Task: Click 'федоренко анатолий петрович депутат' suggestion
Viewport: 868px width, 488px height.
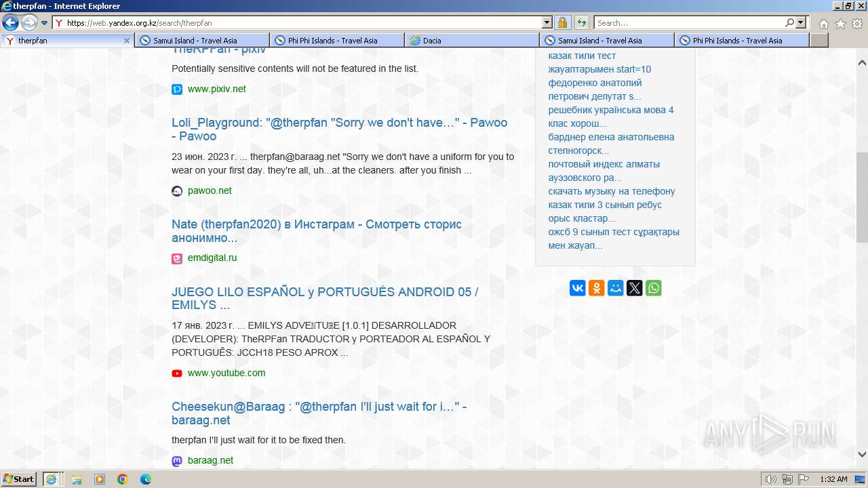Action: click(595, 89)
